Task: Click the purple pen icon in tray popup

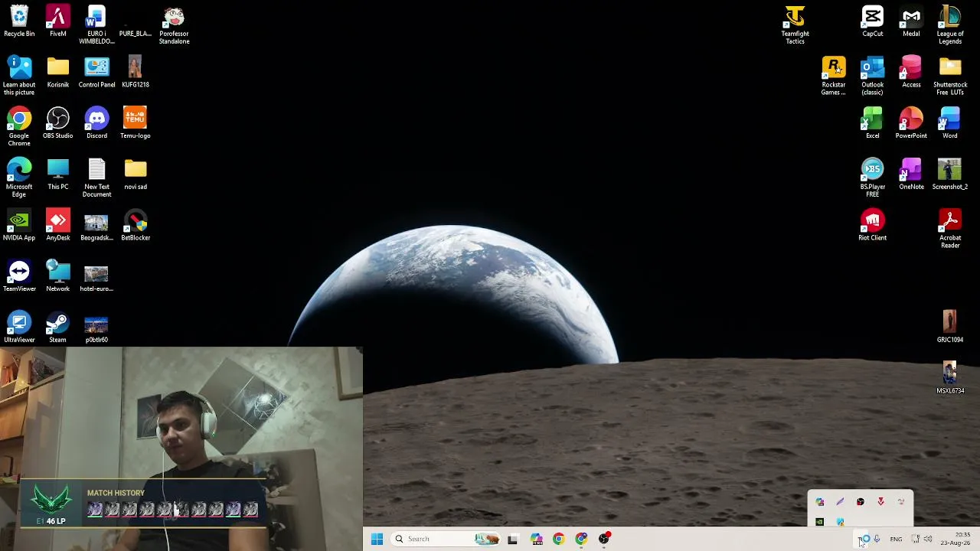Action: point(840,502)
